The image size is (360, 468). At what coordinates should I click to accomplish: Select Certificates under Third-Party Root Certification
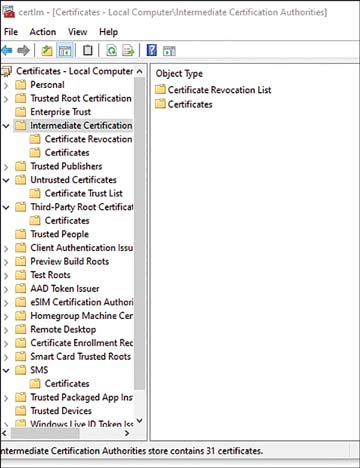pyautogui.click(x=67, y=221)
